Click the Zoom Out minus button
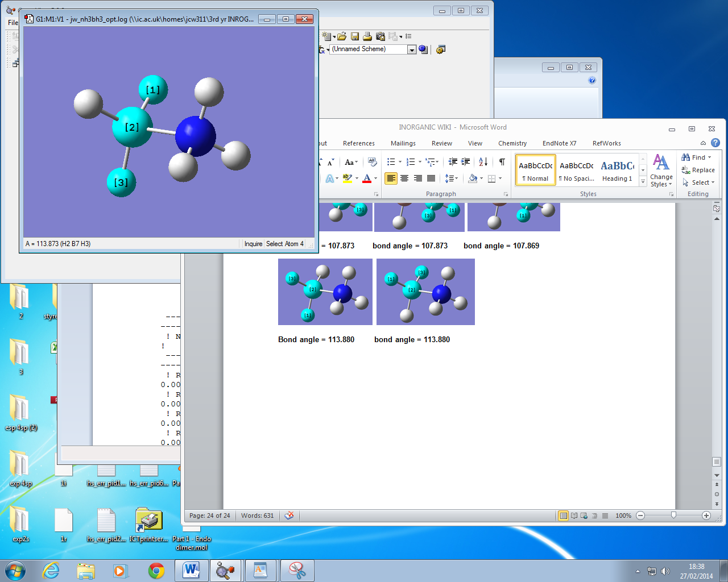 tap(640, 516)
